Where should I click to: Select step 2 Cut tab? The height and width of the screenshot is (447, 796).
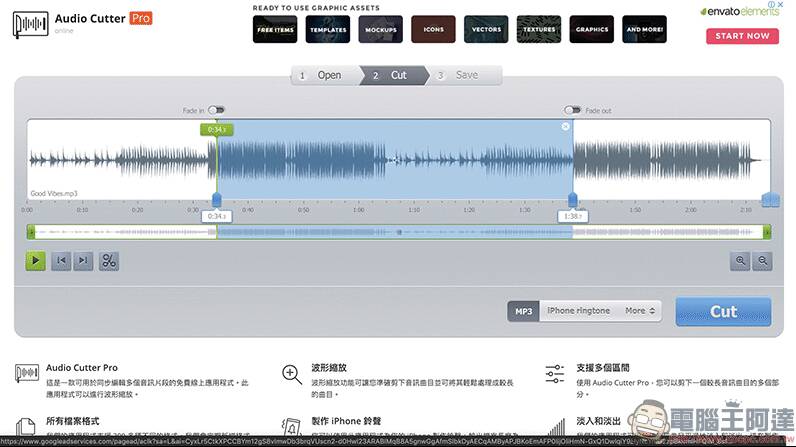point(394,75)
